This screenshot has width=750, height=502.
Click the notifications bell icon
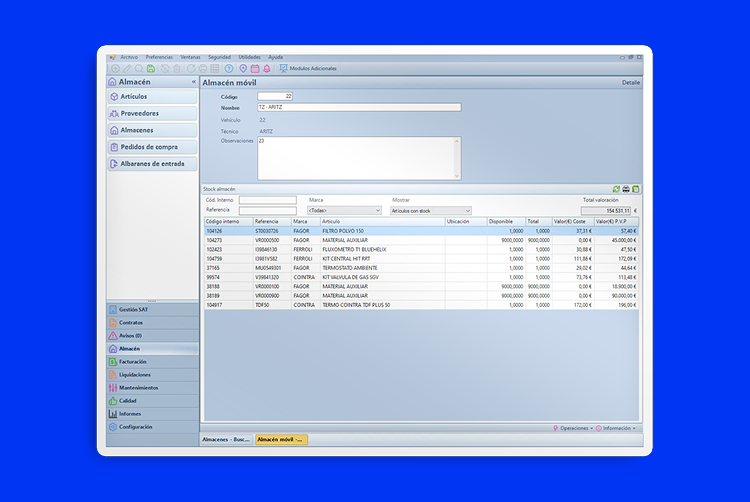tap(266, 68)
